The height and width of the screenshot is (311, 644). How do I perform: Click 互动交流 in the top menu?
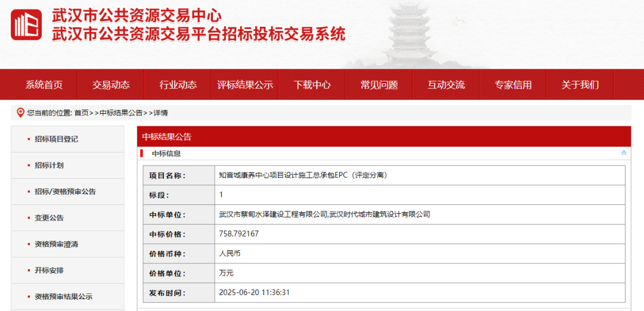click(x=446, y=85)
